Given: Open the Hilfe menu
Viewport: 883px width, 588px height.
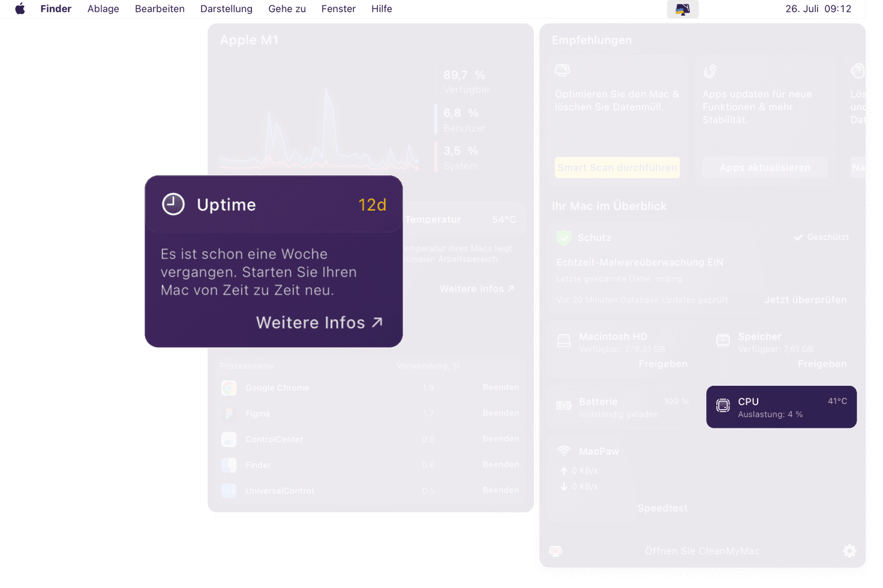Looking at the screenshot, I should [x=382, y=8].
